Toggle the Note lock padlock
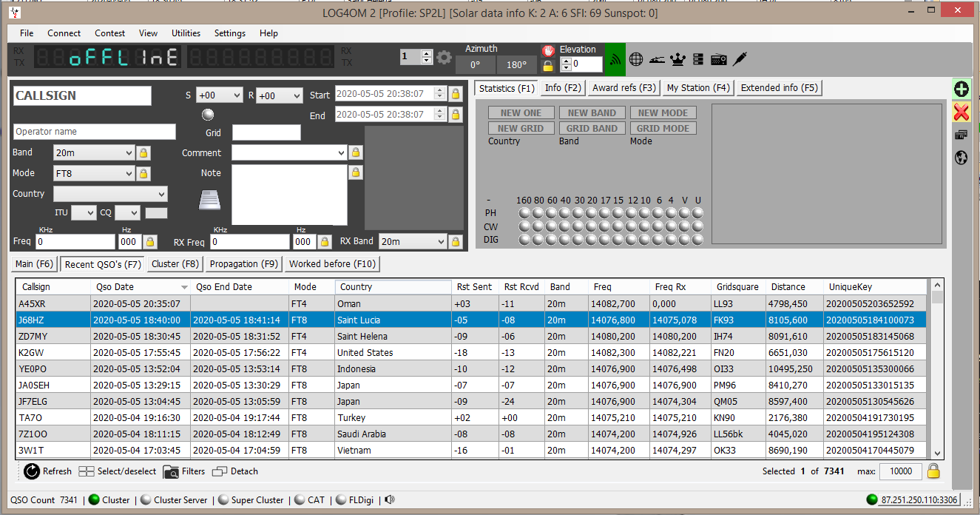The height and width of the screenshot is (515, 980). (355, 172)
